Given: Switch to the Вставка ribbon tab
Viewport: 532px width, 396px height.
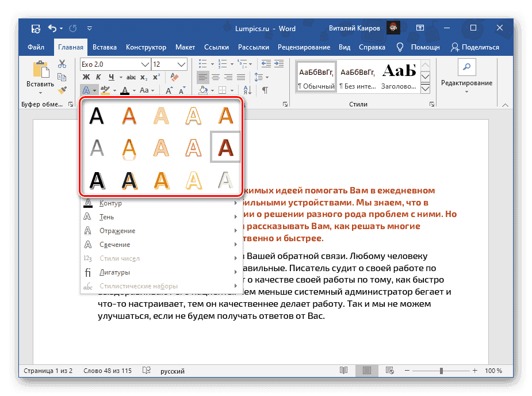Looking at the screenshot, I should point(105,47).
